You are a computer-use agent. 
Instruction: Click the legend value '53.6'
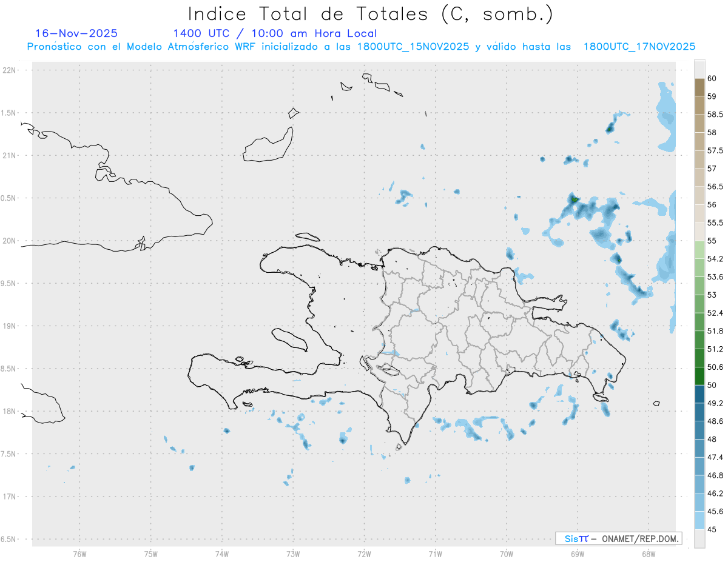click(x=715, y=277)
